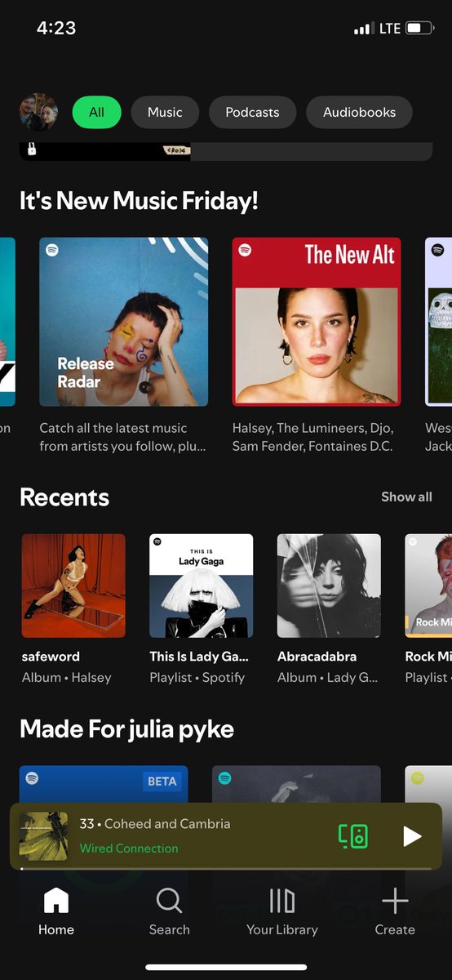Tap the Wired Connection label
The image size is (452, 980).
click(x=129, y=849)
